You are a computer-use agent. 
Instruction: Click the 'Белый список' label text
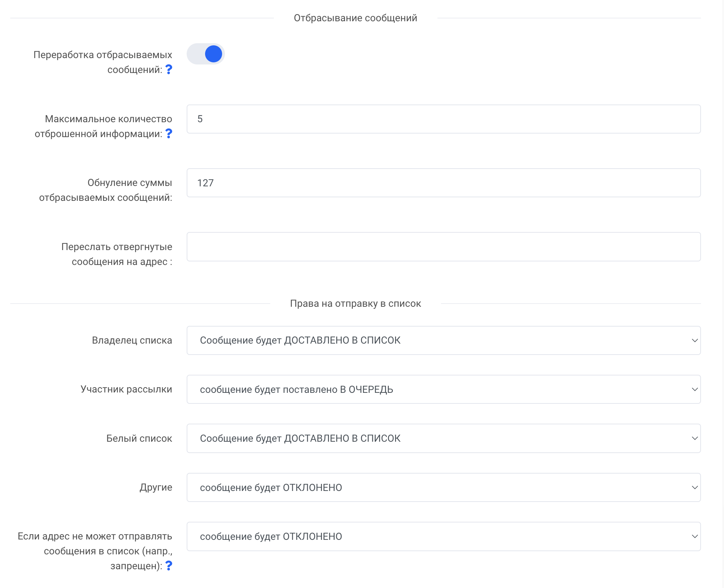(x=139, y=438)
